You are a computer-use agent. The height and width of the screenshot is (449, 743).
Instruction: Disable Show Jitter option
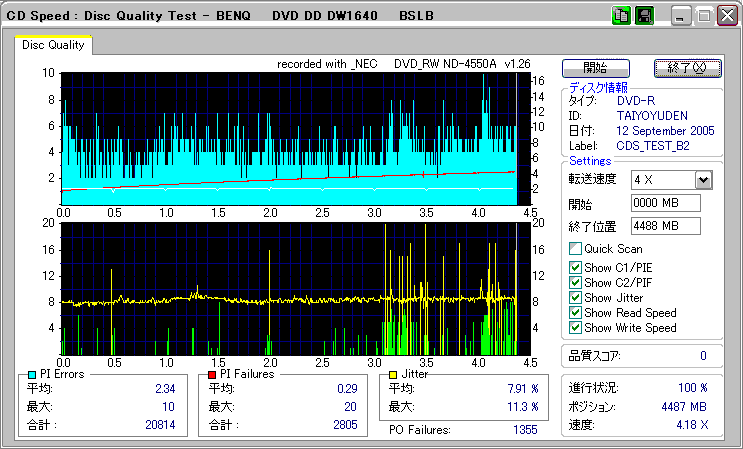coord(575,298)
